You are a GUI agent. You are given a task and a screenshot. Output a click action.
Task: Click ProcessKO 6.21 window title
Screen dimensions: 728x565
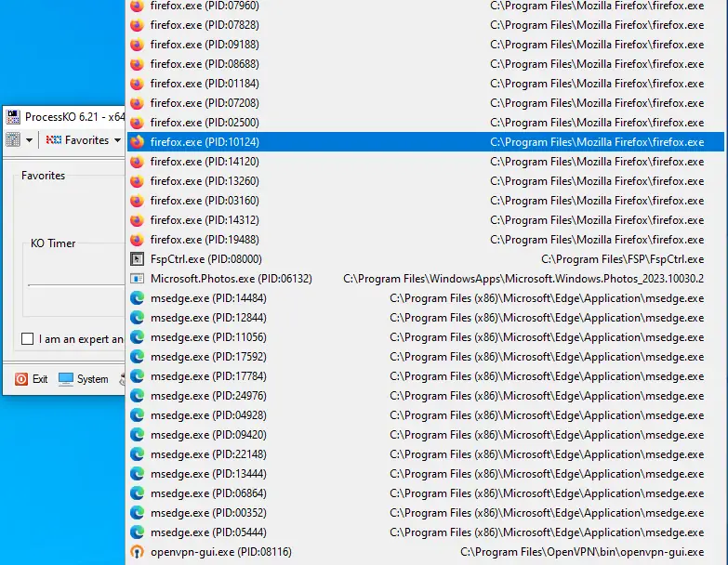pyautogui.click(x=74, y=117)
